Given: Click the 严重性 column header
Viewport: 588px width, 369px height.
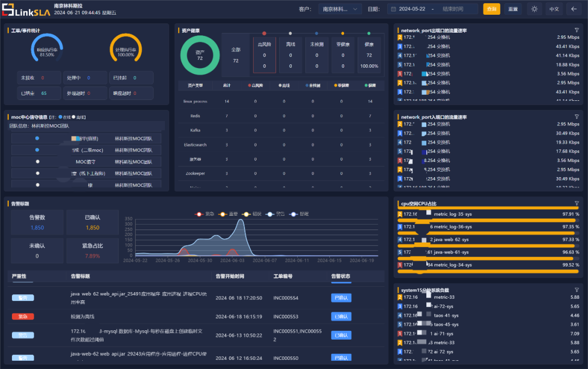Looking at the screenshot, I should click(x=19, y=276).
